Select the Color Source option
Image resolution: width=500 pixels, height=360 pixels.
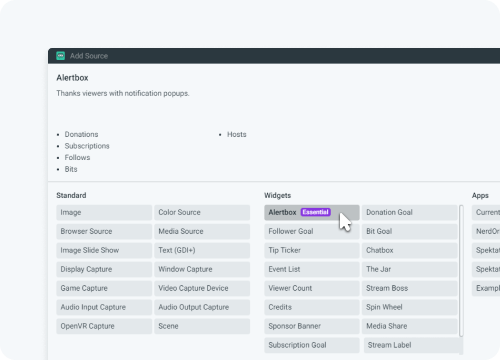click(x=202, y=212)
